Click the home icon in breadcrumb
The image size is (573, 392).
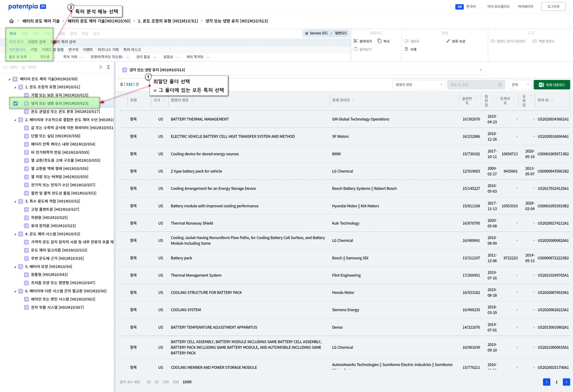(11, 21)
